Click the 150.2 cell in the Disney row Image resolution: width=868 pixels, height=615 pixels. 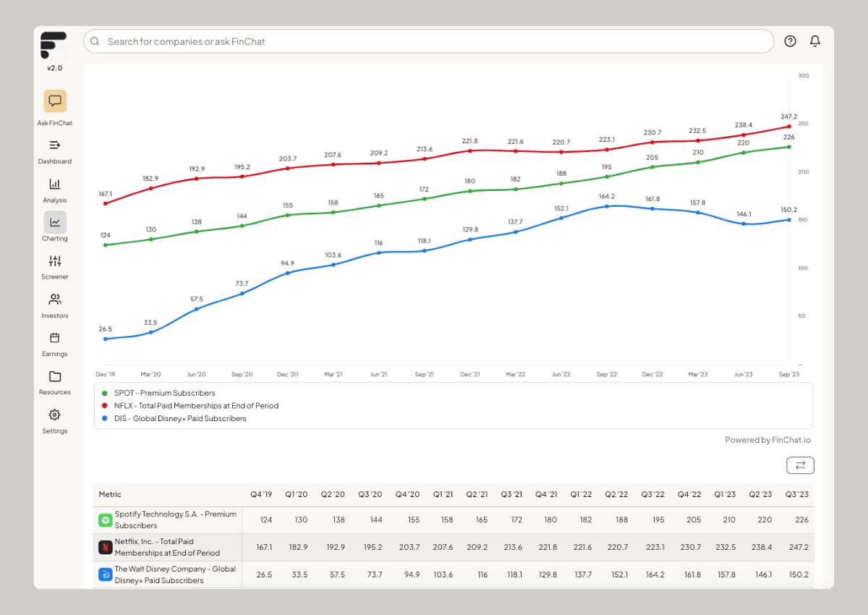(799, 575)
